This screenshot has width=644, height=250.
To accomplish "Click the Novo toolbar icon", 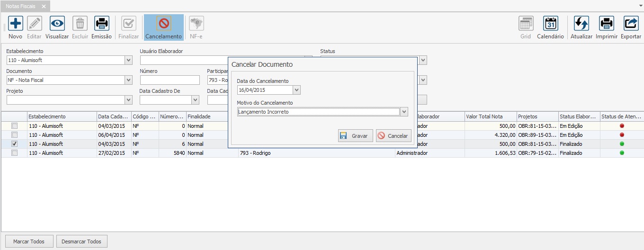I will pyautogui.click(x=15, y=24).
